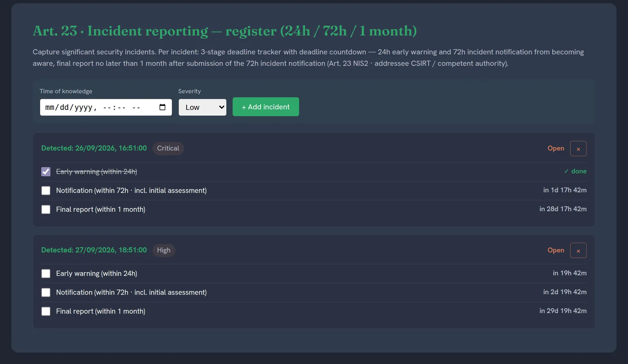Click the 'Detected: 26/09/2026, 16:51:00' heading
This screenshot has height=364, width=628.
tap(94, 148)
